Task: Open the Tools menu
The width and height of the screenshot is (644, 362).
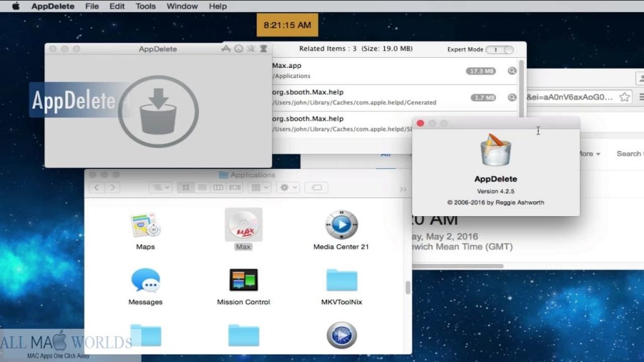Action: [145, 6]
